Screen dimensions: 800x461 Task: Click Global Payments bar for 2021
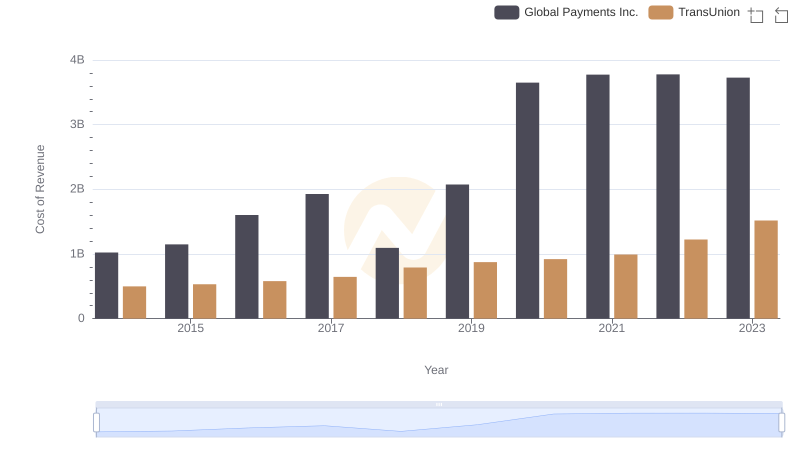click(x=598, y=197)
